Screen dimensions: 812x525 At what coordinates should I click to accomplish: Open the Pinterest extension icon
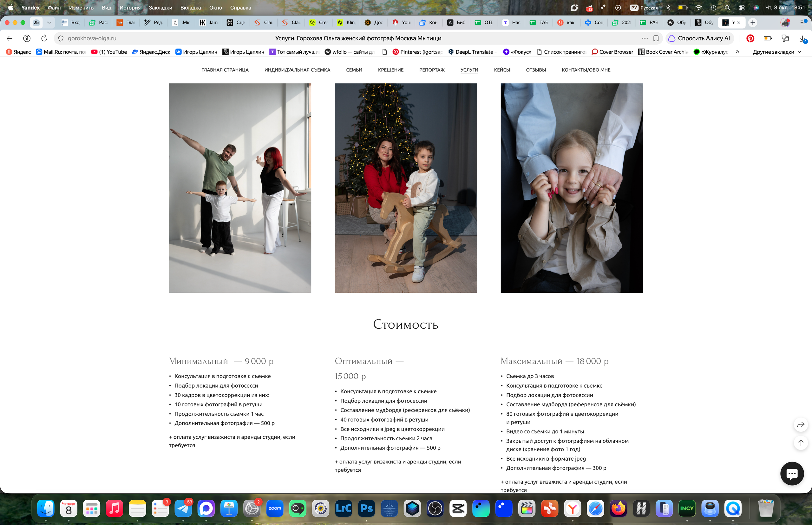(x=750, y=38)
